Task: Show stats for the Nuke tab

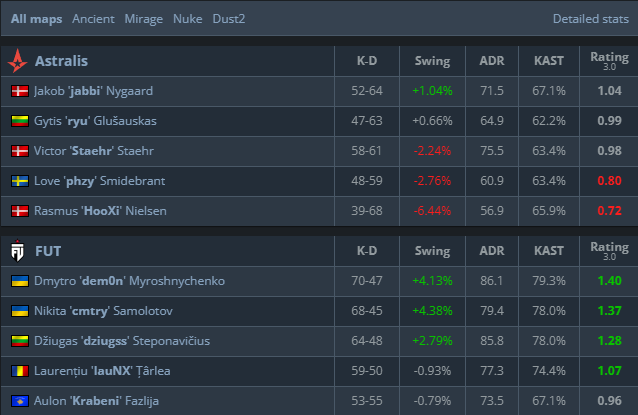Action: click(x=187, y=19)
